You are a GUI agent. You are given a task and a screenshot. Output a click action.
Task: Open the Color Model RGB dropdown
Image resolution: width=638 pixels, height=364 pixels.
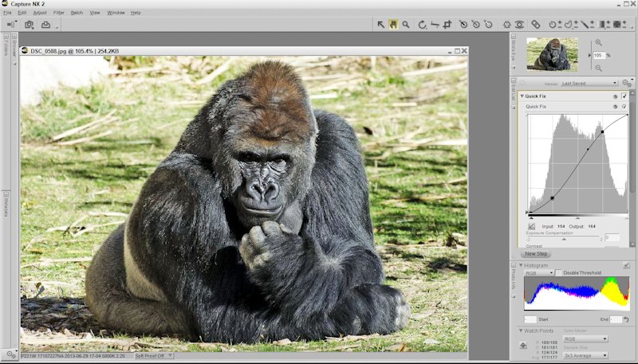click(585, 339)
